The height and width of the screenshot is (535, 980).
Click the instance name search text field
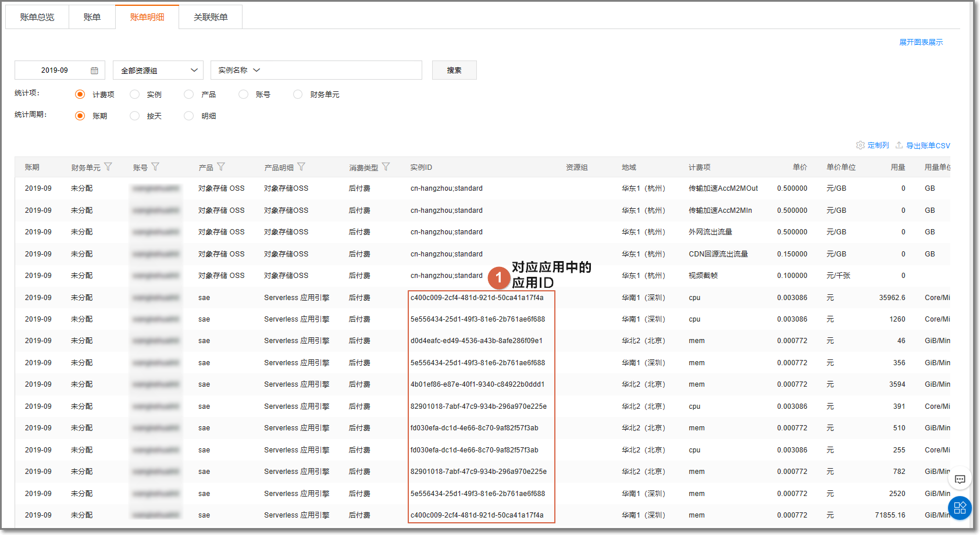(x=343, y=70)
